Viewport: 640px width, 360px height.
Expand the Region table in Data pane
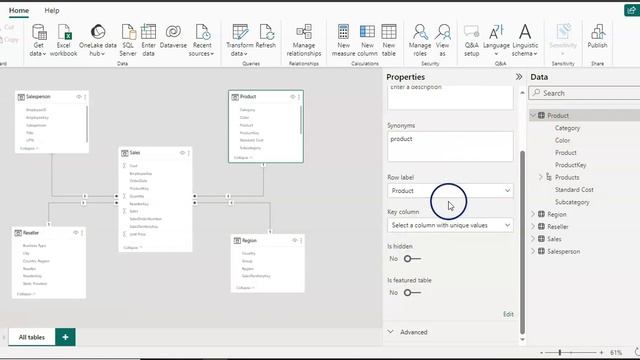tap(533, 214)
